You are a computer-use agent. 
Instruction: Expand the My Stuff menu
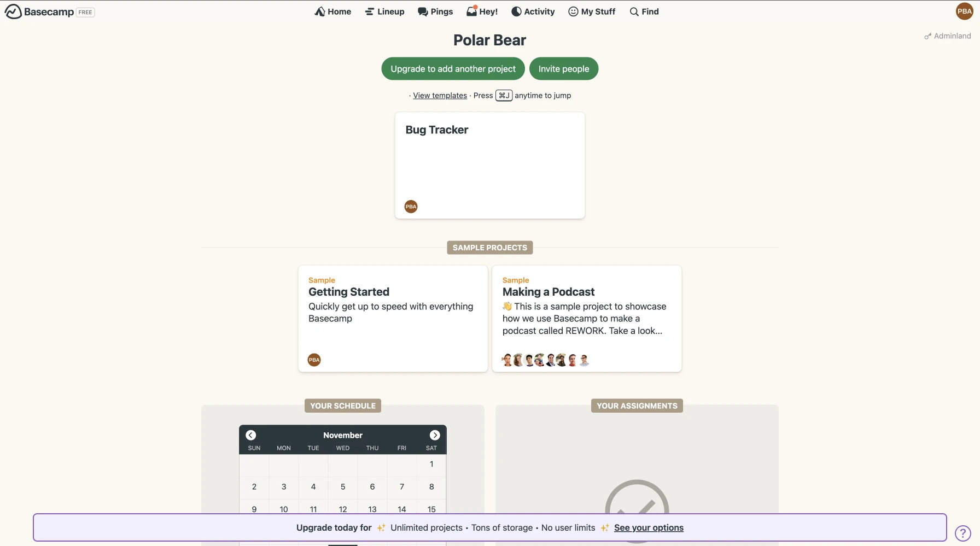click(x=592, y=11)
